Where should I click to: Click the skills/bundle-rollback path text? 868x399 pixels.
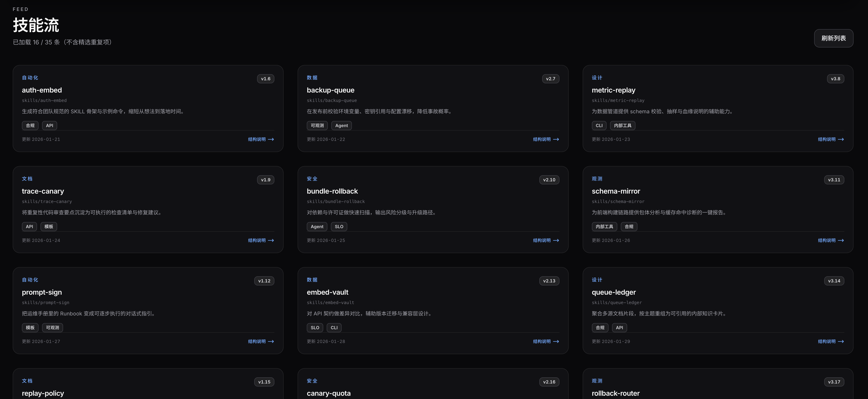pos(336,202)
